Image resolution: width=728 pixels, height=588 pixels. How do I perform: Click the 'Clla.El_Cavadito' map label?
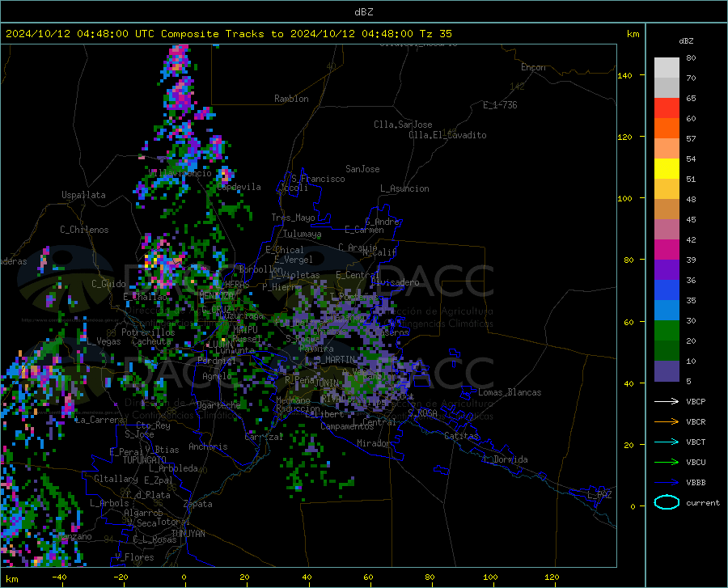click(x=447, y=135)
